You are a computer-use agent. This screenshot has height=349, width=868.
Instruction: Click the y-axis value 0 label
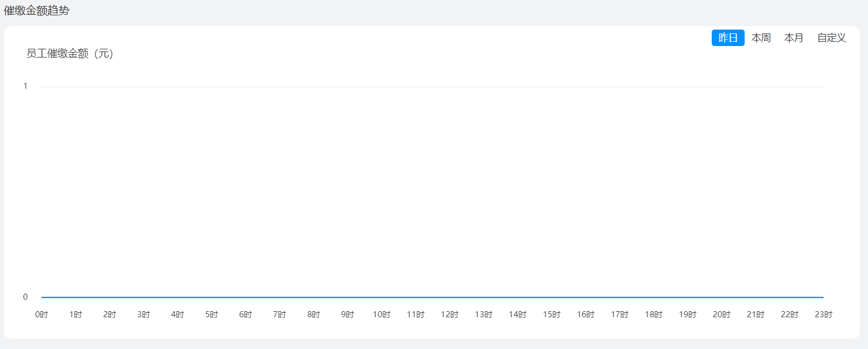pyautogui.click(x=25, y=297)
